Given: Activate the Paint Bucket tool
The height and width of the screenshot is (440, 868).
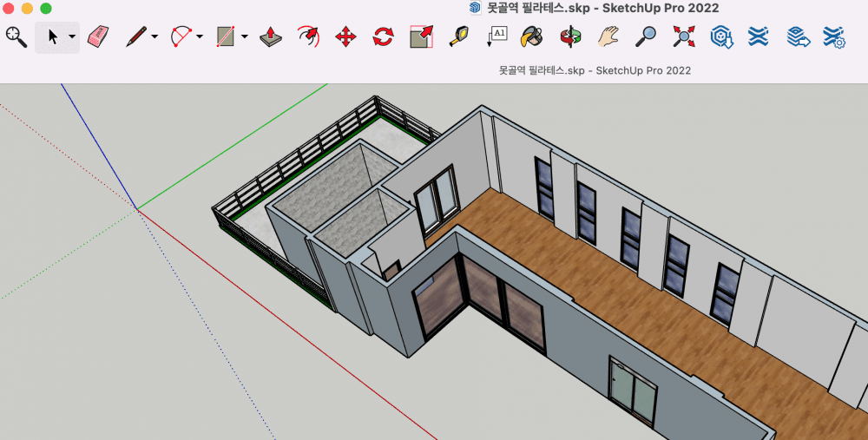Looking at the screenshot, I should click(531, 37).
